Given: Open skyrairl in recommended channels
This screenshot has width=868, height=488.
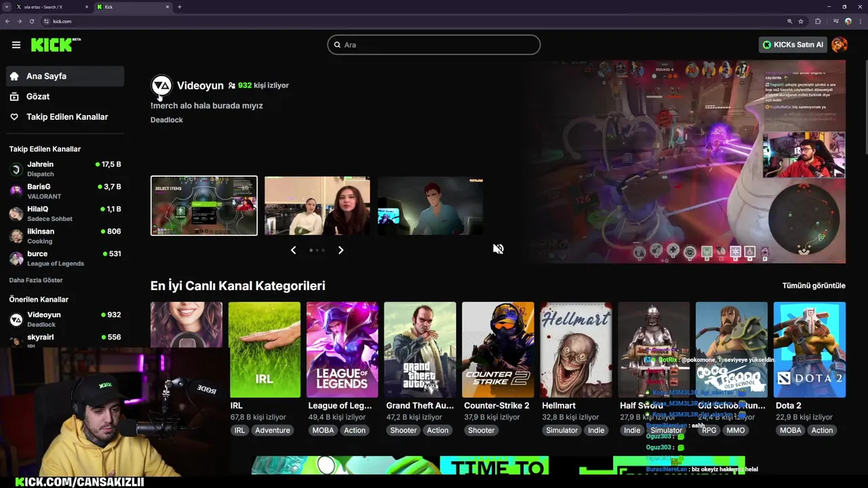Looking at the screenshot, I should click(x=65, y=340).
